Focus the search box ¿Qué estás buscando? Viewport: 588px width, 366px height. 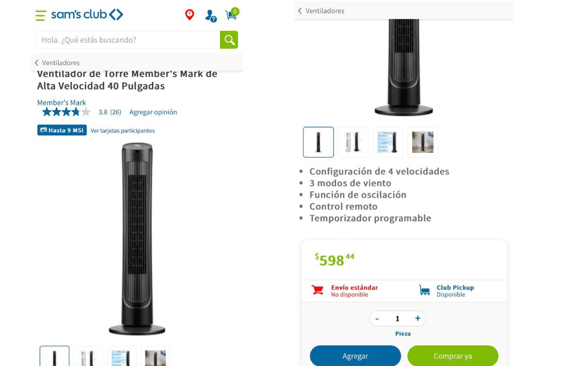[x=128, y=40]
